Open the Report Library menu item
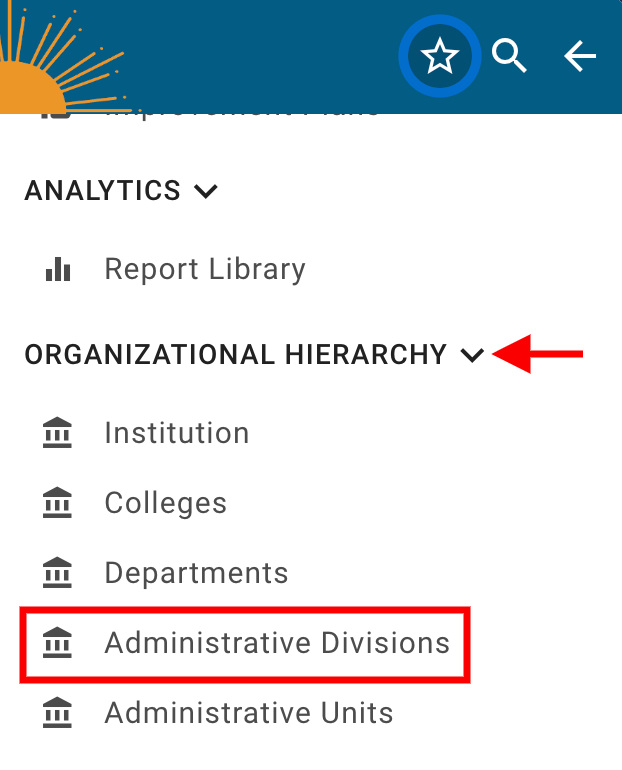 click(205, 269)
